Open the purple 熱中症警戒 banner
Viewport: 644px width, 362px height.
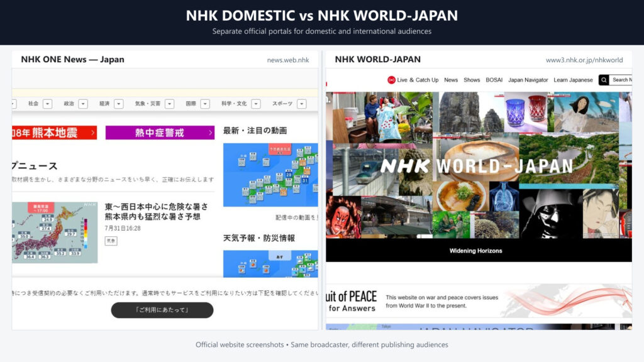(x=160, y=133)
